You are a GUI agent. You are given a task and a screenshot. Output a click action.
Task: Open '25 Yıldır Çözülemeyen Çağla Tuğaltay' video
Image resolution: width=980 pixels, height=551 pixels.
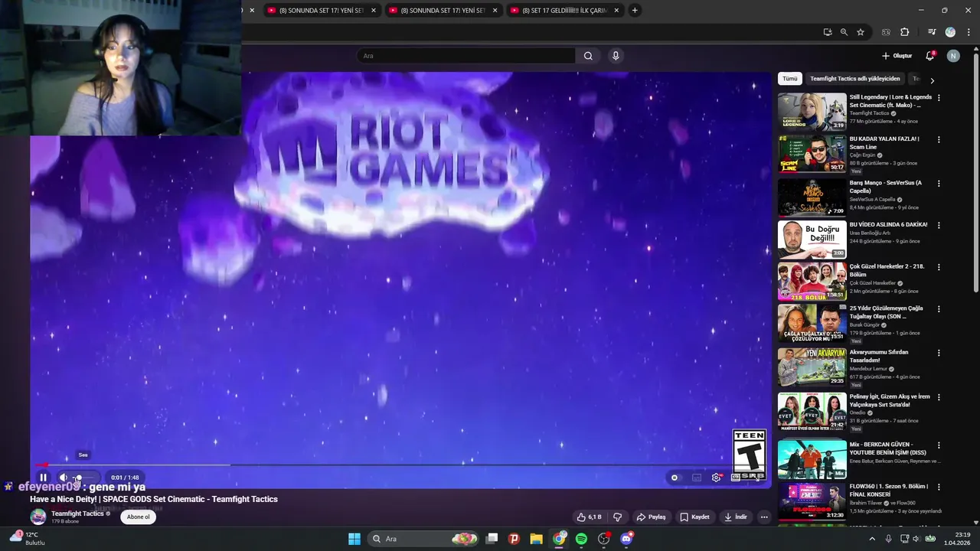886,312
